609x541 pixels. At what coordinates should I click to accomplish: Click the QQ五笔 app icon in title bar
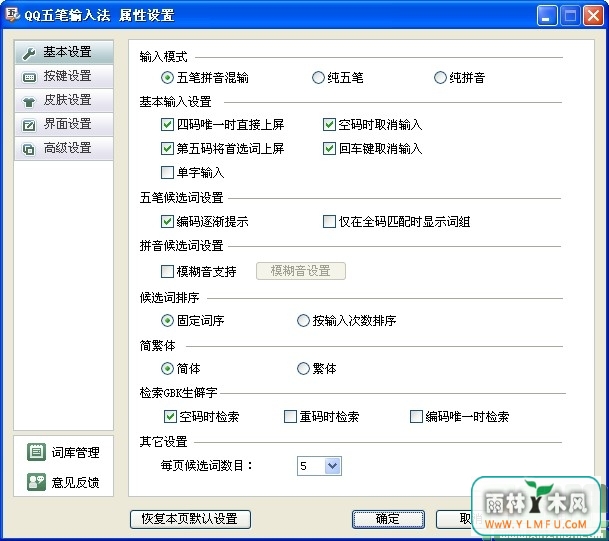pos(12,15)
